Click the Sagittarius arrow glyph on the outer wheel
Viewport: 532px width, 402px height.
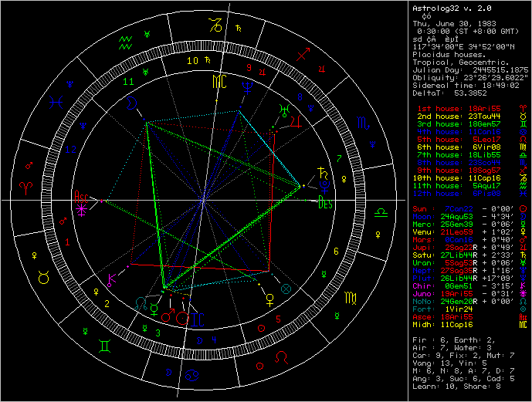coord(303,54)
